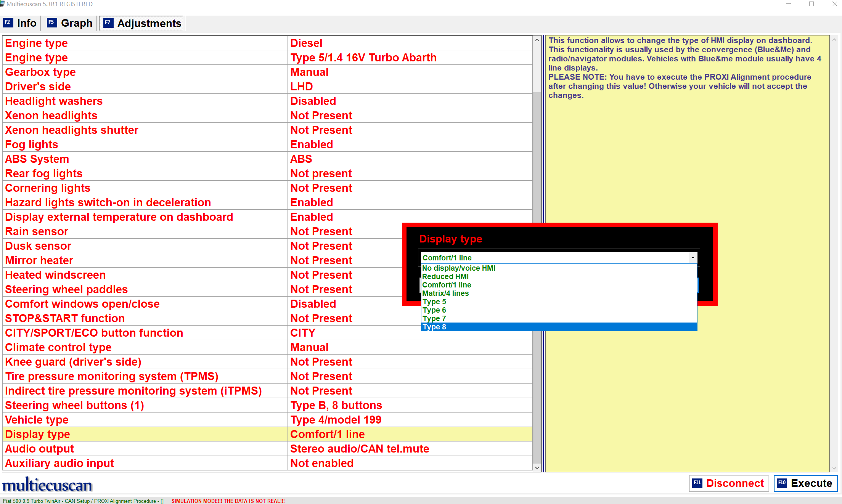Click the Disconnect button
Screen dimensions: 842x504
point(729,483)
